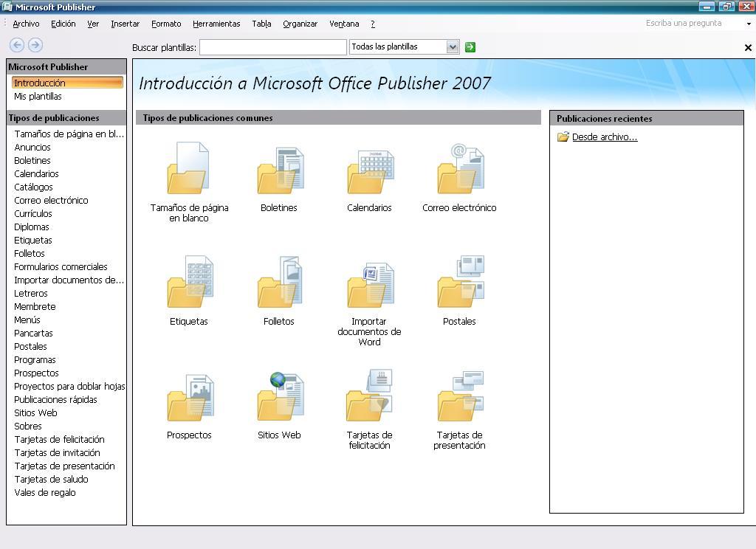Screen dimensions: 756x549
Task: Open the Ventana menu
Action: pos(344,24)
